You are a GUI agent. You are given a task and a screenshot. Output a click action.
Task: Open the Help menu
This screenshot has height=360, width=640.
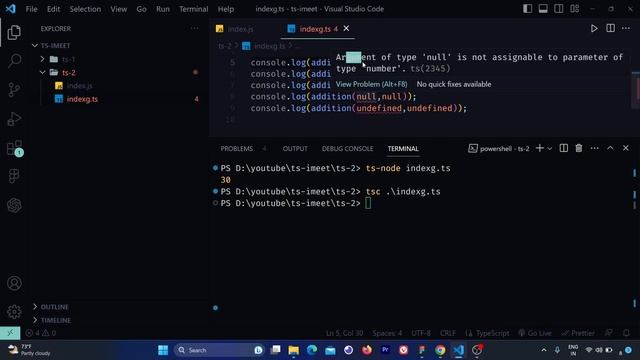tap(226, 9)
